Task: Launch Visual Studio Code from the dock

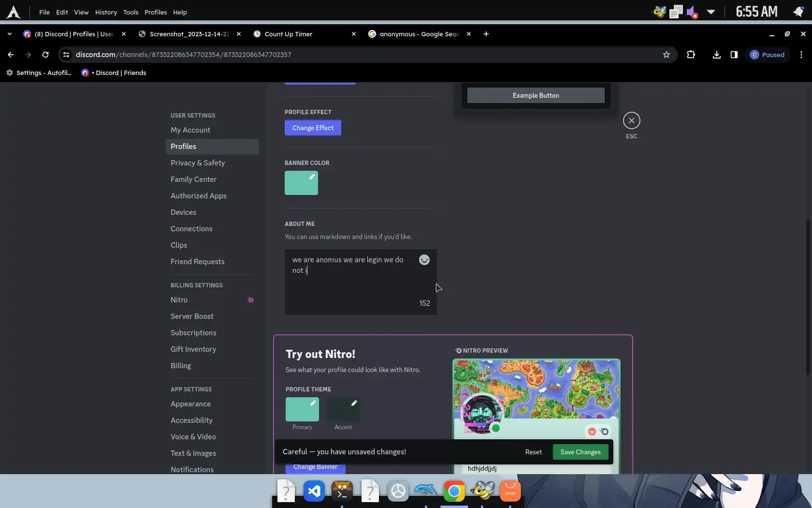Action: pyautogui.click(x=314, y=491)
